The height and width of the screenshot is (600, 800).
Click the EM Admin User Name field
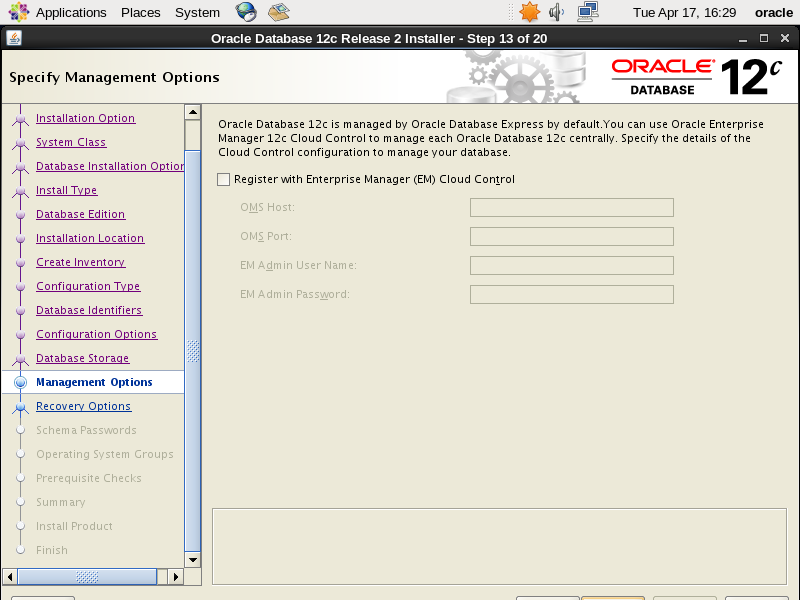coord(571,265)
